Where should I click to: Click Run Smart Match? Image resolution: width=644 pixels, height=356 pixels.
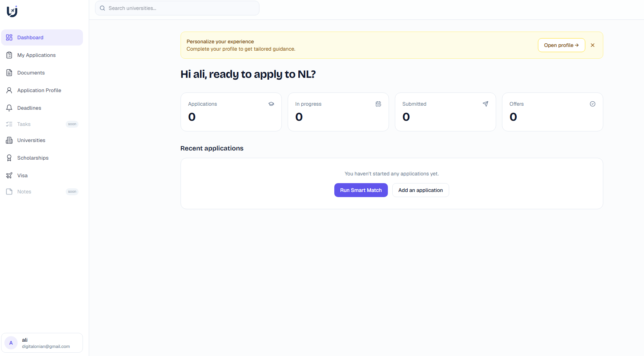[361, 190]
